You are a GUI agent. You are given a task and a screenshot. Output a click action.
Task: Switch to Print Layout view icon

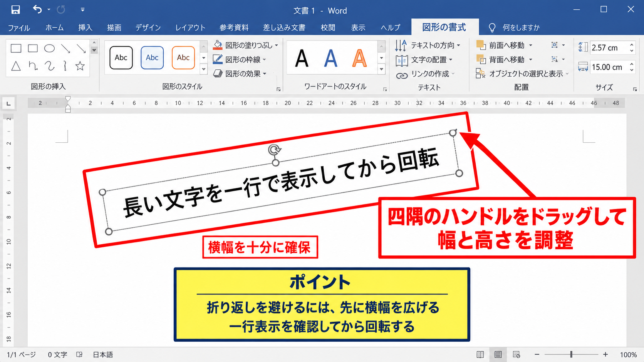click(498, 354)
